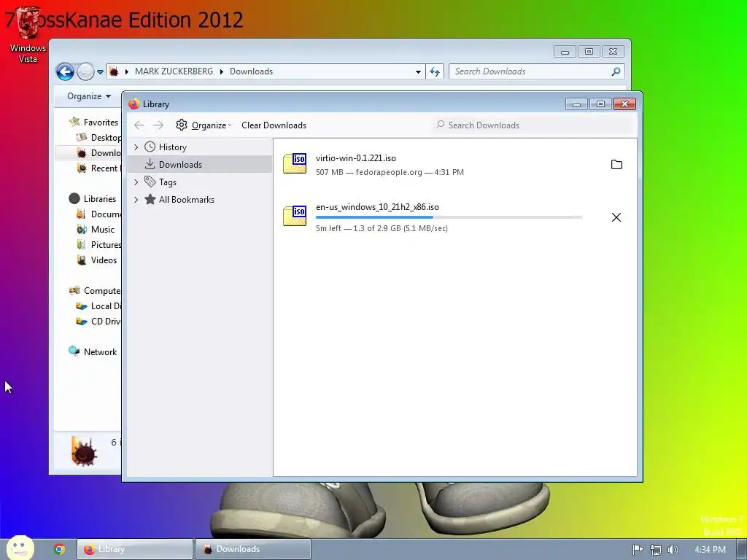Select the virtio-win-0.1.221.iso download entry
The image size is (747, 560).
(455, 164)
